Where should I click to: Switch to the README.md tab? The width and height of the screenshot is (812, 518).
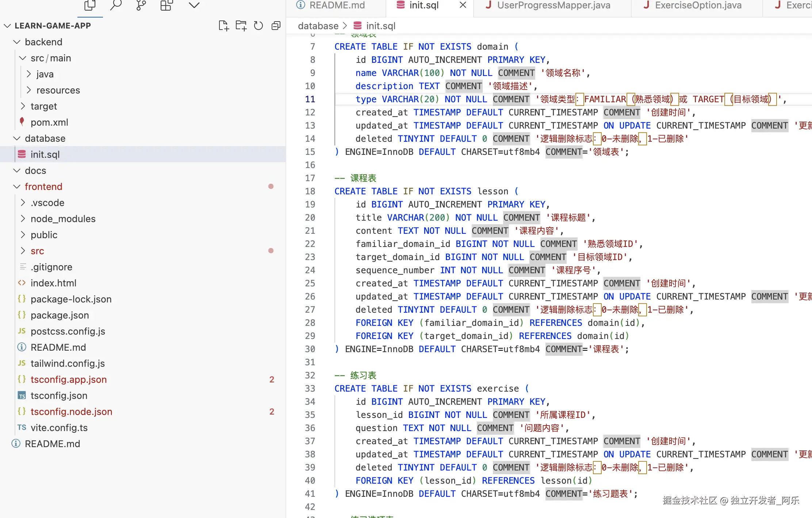(x=336, y=5)
